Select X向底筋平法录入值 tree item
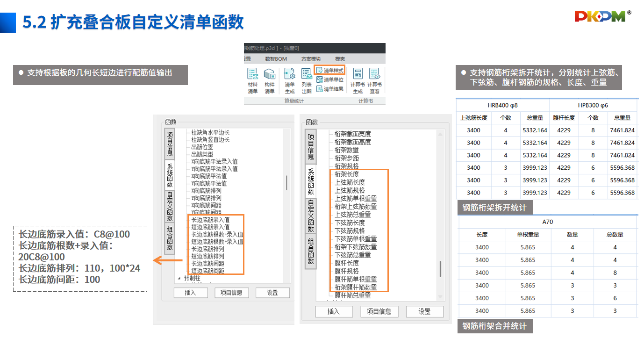The image size is (644, 360). click(x=215, y=161)
